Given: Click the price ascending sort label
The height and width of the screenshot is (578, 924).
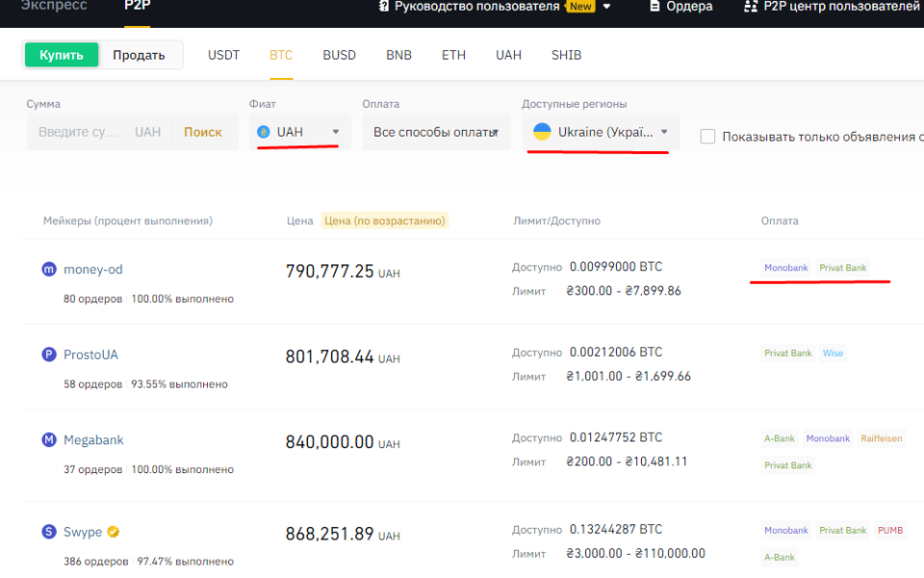Looking at the screenshot, I should tap(384, 220).
